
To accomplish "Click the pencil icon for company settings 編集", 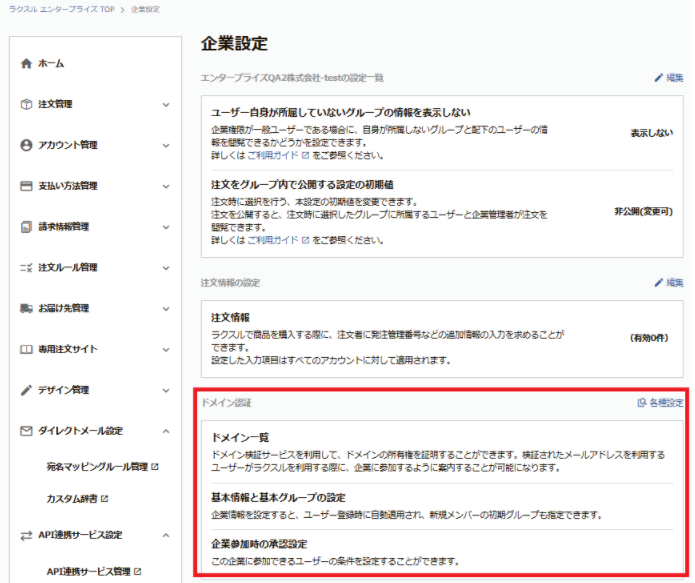I will click(x=659, y=78).
